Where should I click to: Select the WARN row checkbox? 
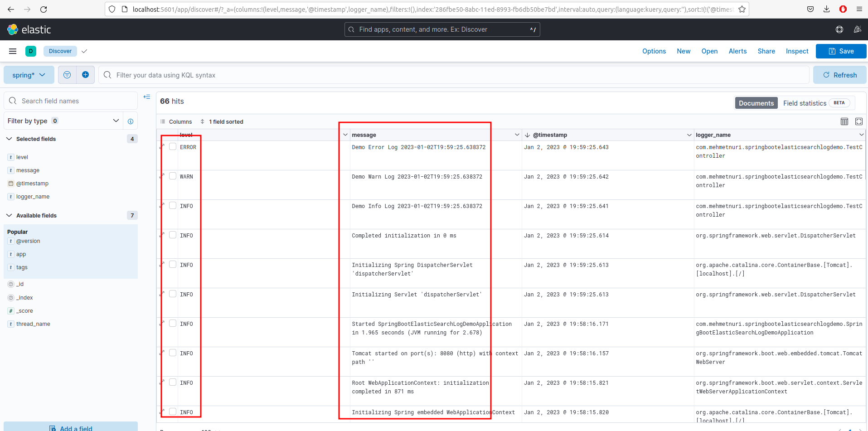click(x=173, y=176)
